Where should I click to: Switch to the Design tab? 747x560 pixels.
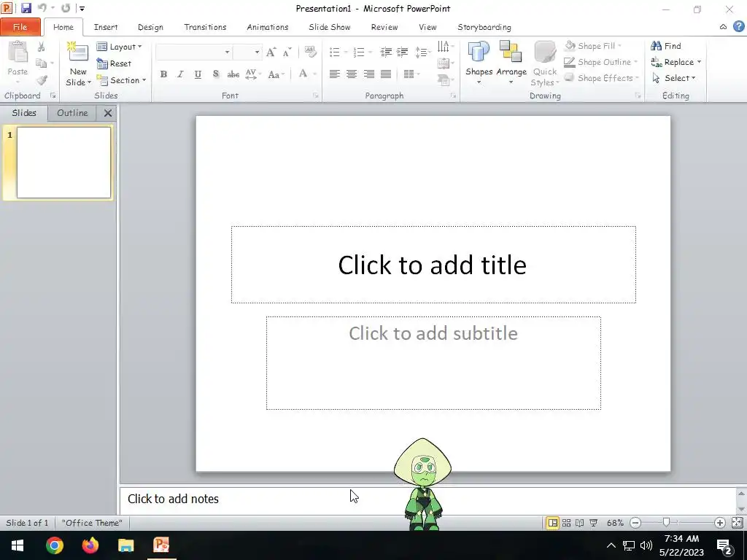point(150,27)
